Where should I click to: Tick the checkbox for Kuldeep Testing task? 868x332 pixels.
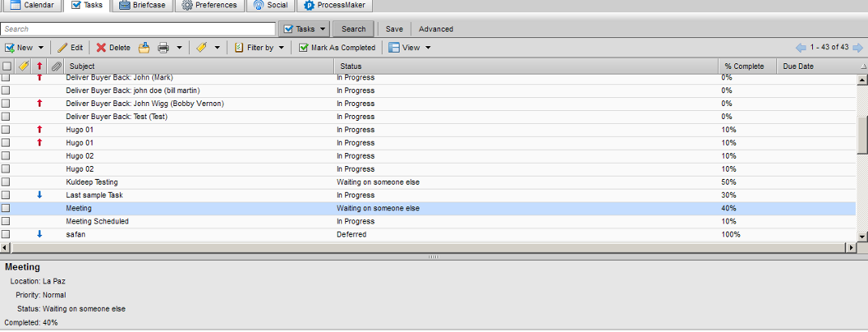pyautogui.click(x=6, y=182)
